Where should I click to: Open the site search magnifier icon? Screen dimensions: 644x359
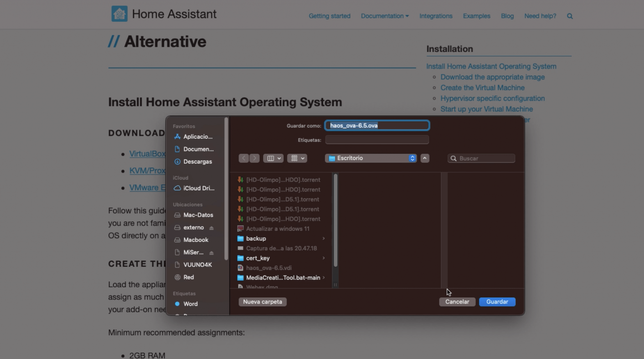coord(570,16)
